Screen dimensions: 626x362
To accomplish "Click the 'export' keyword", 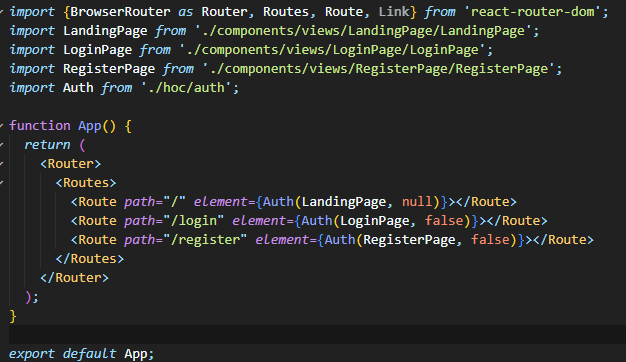I will (32, 354).
